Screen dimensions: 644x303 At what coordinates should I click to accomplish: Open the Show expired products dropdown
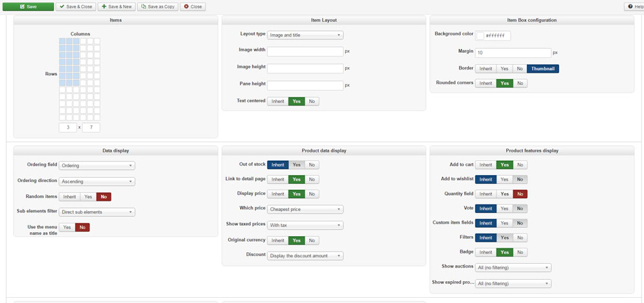[x=513, y=284]
